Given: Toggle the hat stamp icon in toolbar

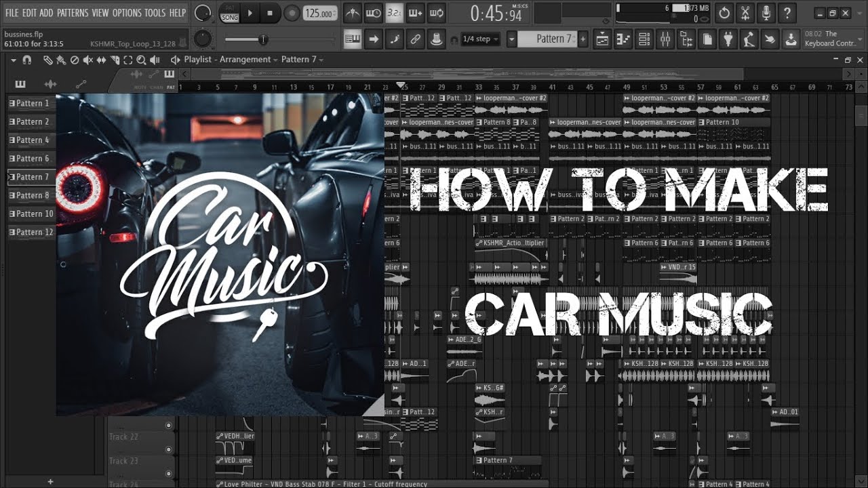Looking at the screenshot, I should click(437, 39).
